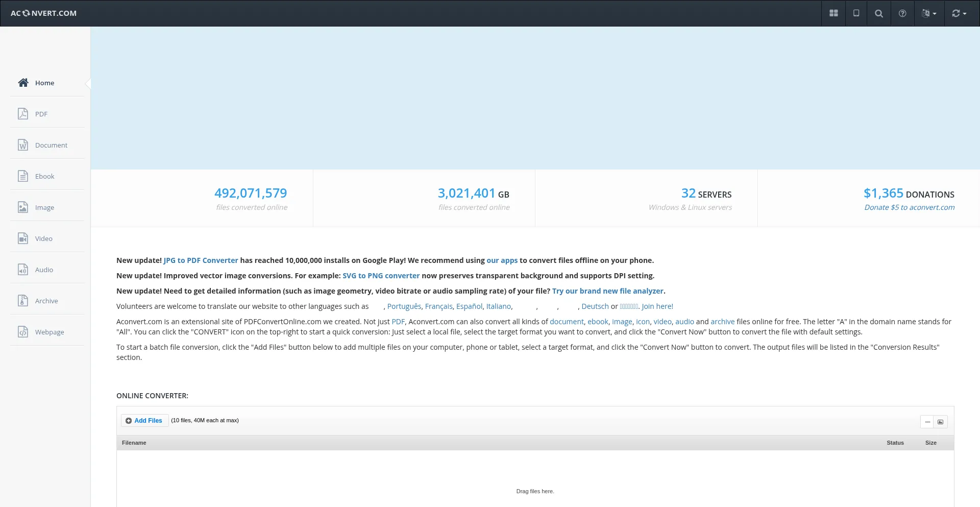Click the Italiano language link
Viewport: 980px width, 507px height.
point(498,306)
